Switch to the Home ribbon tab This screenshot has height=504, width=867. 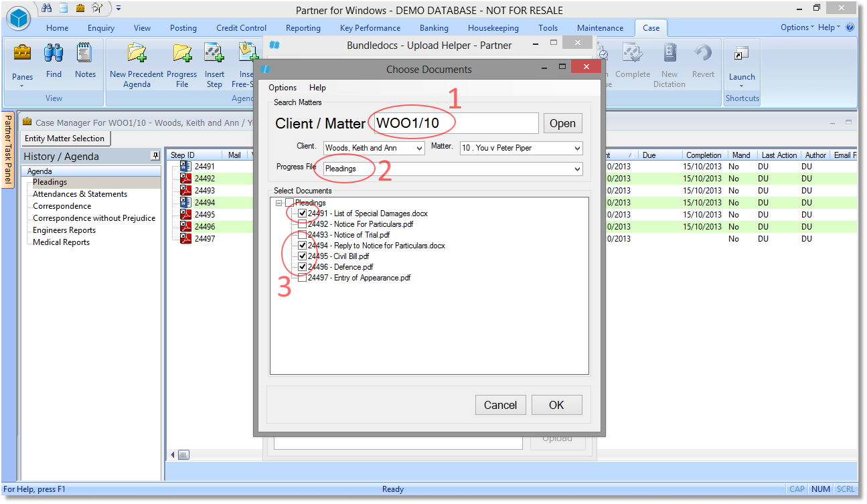tap(58, 28)
